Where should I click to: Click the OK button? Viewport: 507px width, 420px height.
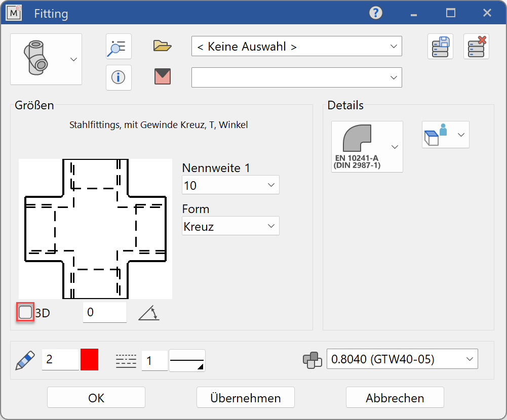coord(96,398)
